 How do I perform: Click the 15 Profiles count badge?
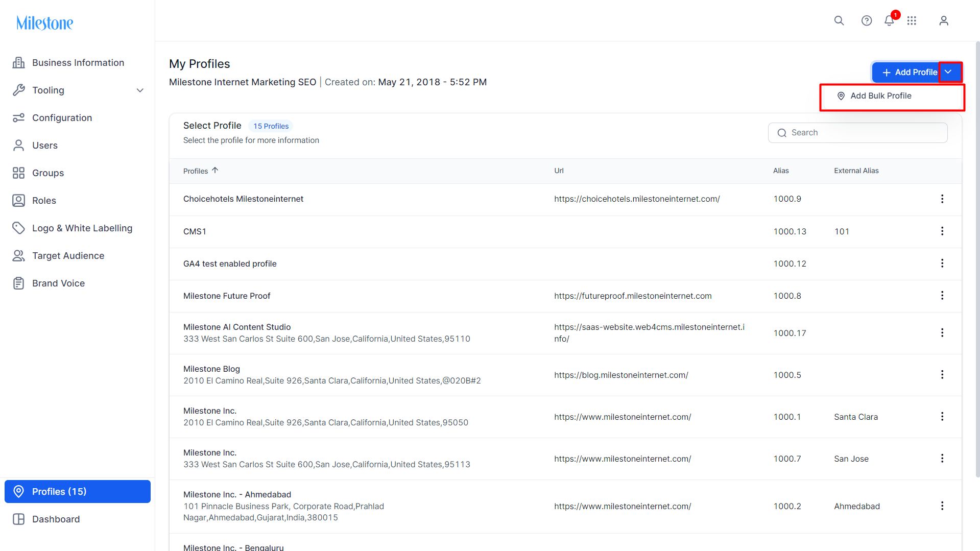click(271, 126)
